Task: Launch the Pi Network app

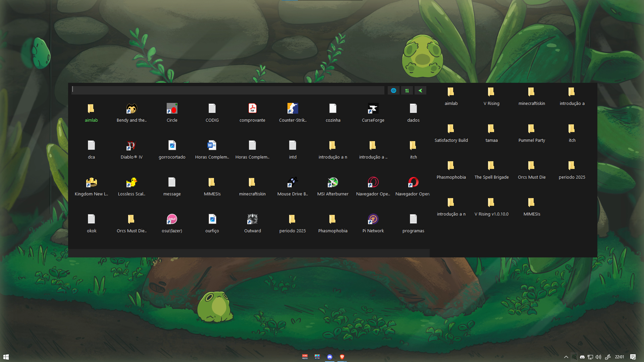Action: (373, 220)
